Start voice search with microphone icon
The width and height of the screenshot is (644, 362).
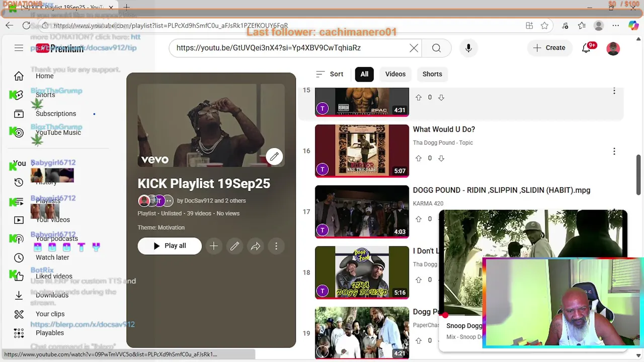pos(468,48)
